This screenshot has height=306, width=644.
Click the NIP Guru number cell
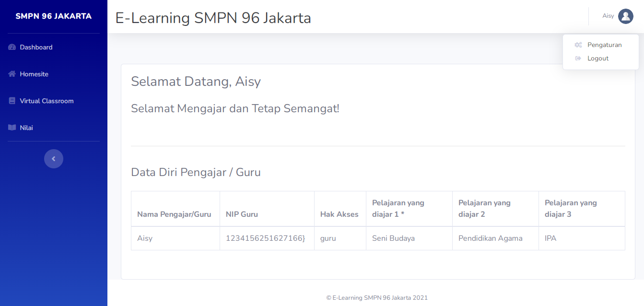(265, 238)
